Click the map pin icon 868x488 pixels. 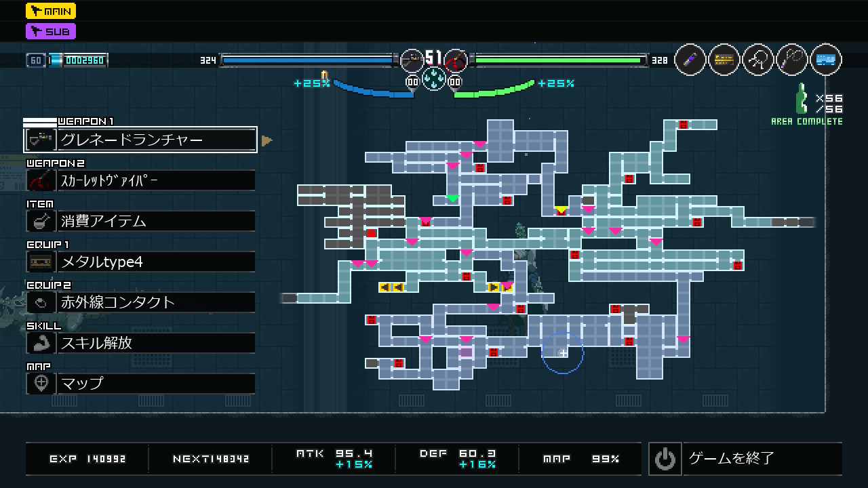click(x=41, y=384)
